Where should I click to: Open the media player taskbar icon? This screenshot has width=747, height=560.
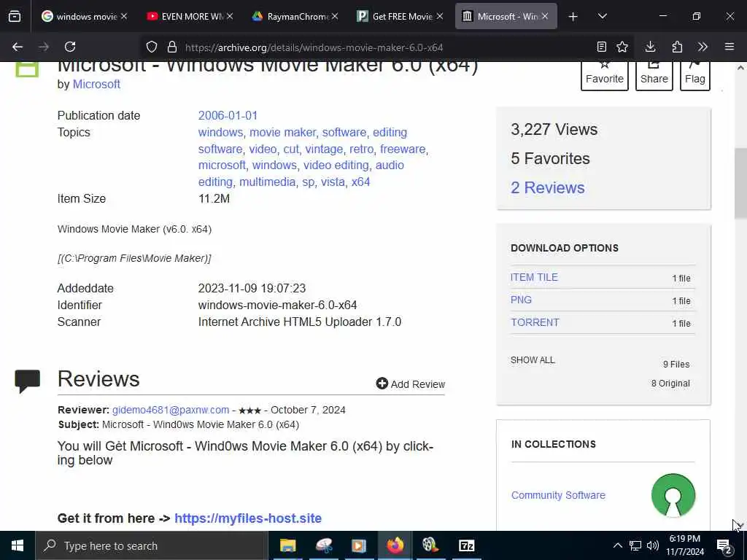click(359, 545)
